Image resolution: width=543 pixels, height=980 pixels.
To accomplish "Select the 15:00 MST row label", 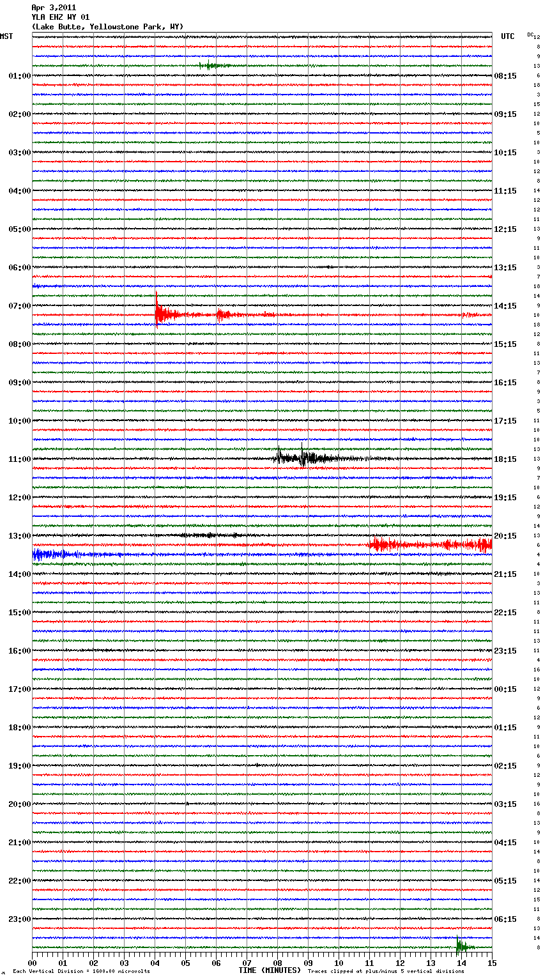I will point(19,613).
